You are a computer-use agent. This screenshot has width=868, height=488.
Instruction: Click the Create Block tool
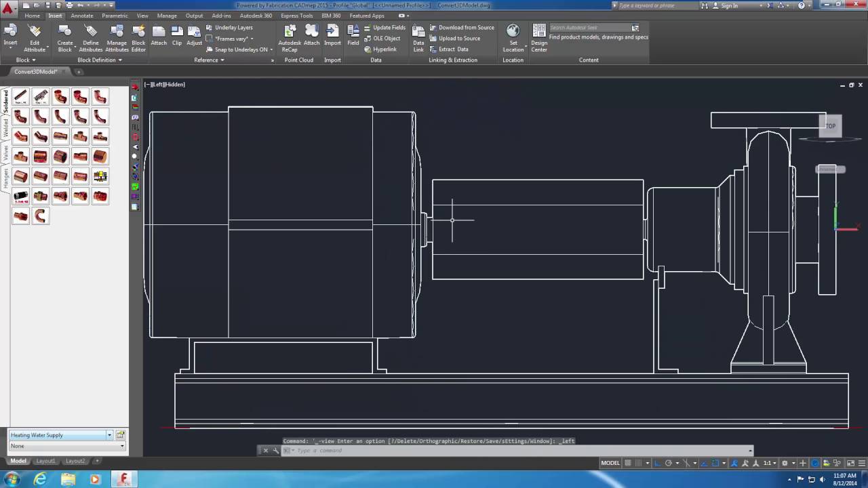pyautogui.click(x=64, y=38)
